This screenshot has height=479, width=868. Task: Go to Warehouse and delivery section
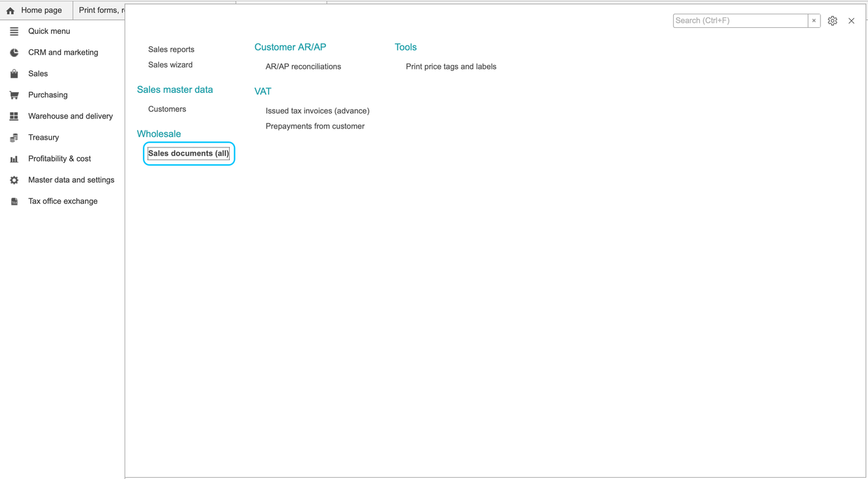coord(71,116)
